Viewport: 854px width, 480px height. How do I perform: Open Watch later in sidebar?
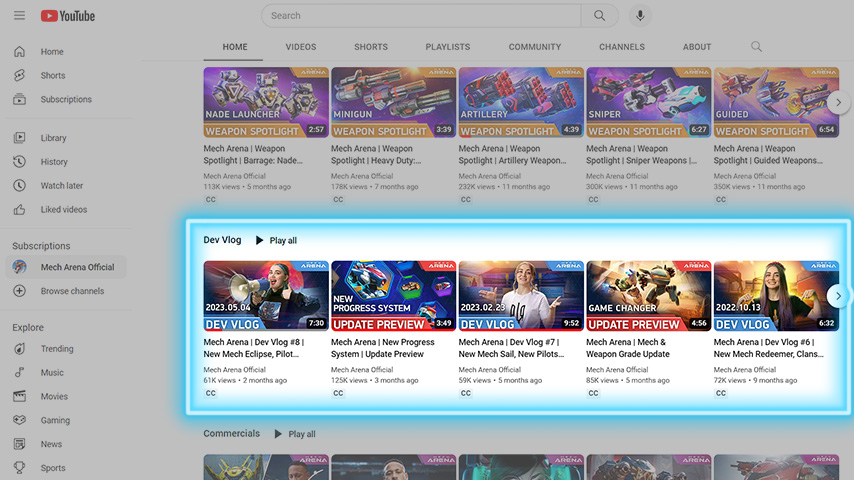point(61,186)
